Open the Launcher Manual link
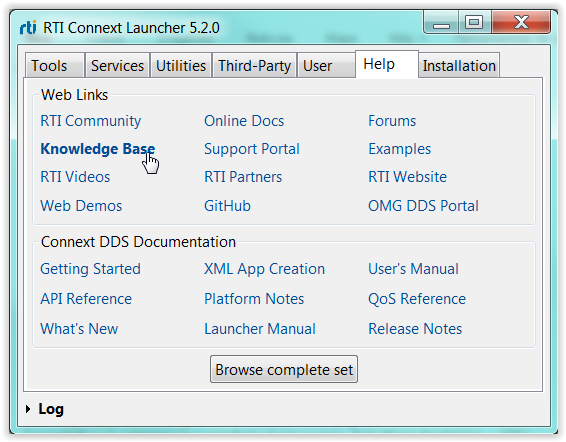The width and height of the screenshot is (566, 442). (260, 329)
